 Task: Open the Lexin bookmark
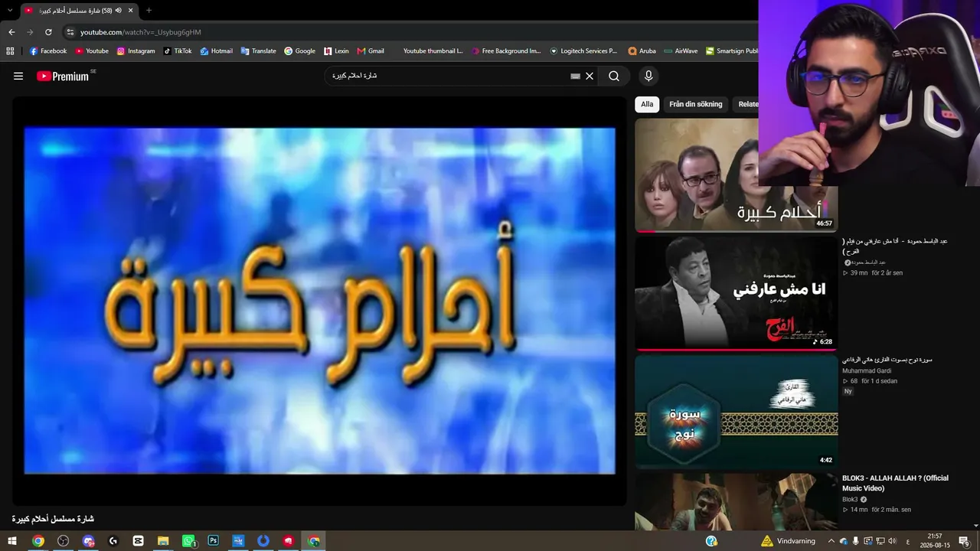point(336,51)
